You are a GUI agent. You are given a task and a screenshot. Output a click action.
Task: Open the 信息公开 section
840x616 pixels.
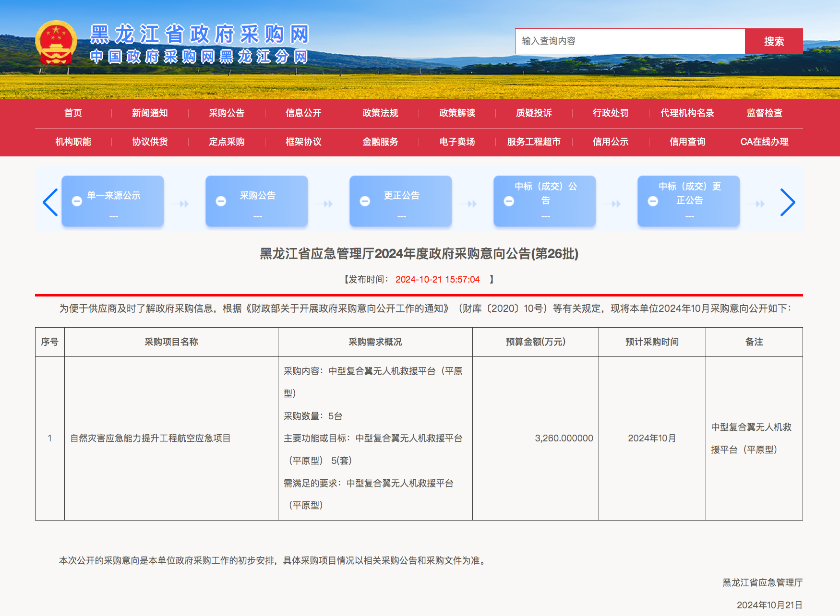tap(303, 113)
